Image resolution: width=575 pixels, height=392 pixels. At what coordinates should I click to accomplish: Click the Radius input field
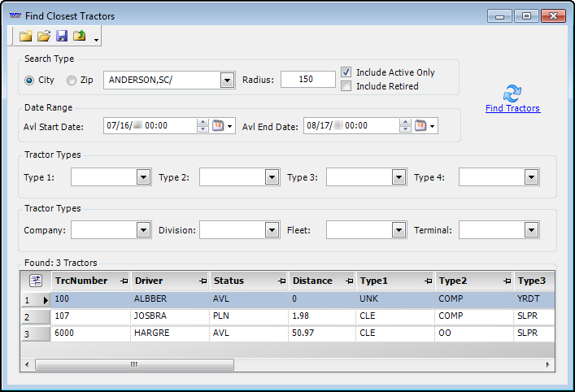coord(307,80)
